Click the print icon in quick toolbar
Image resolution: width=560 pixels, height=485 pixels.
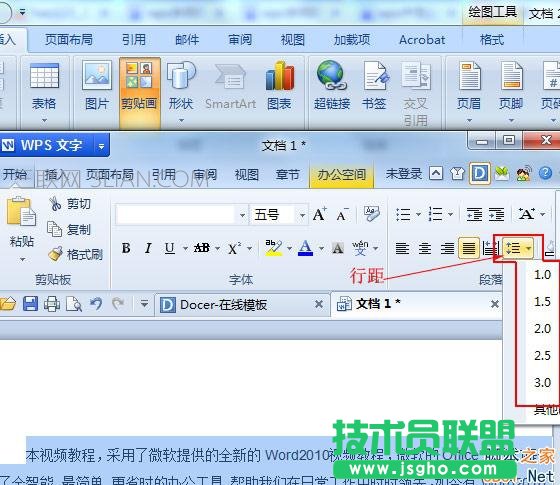tap(52, 304)
